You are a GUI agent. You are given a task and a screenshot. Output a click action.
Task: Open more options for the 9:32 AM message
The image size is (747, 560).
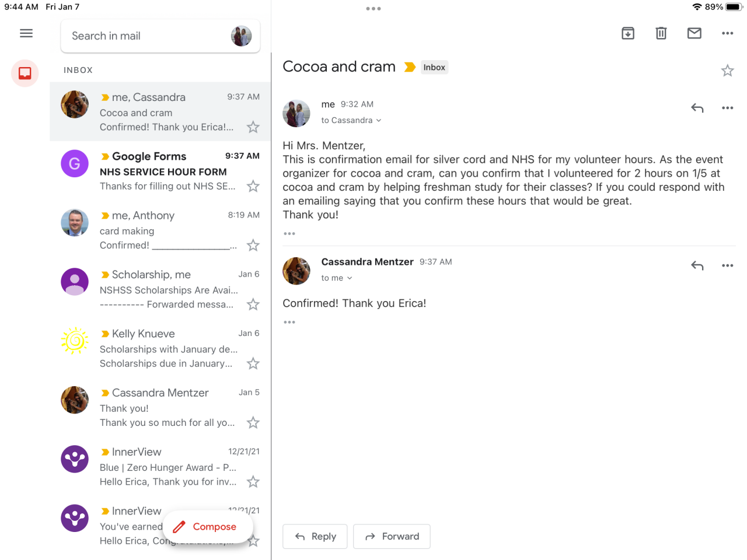point(727,108)
